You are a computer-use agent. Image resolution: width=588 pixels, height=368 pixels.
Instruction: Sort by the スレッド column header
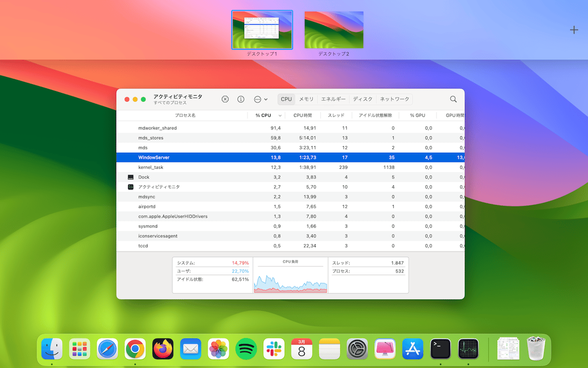coord(336,115)
